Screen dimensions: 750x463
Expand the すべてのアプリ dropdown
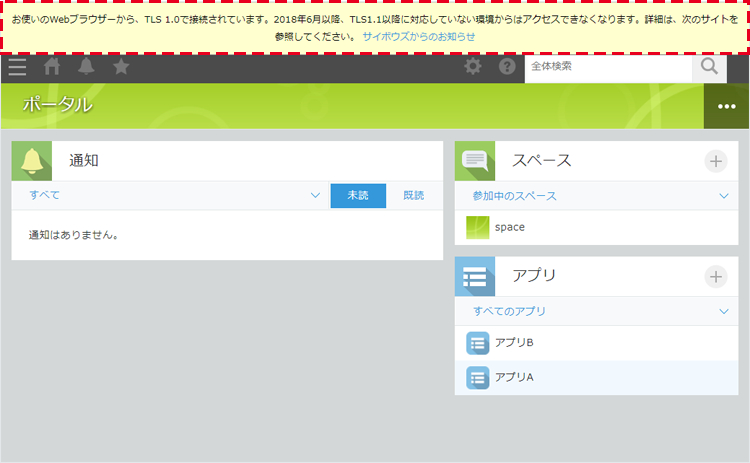point(724,312)
